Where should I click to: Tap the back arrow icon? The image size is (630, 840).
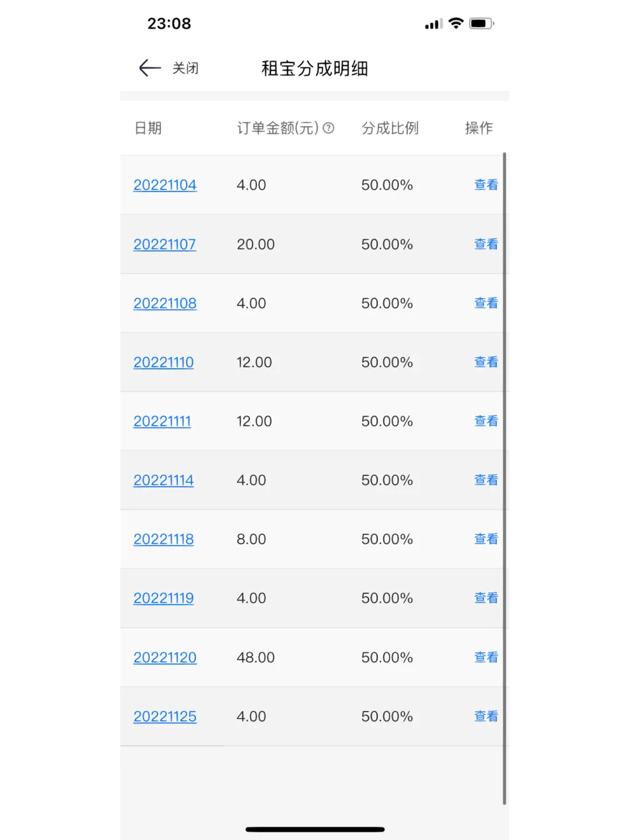point(150,68)
